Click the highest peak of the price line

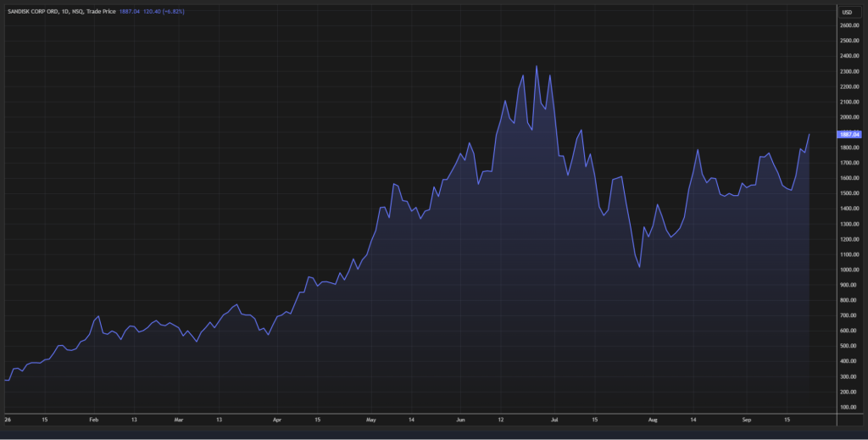pyautogui.click(x=536, y=66)
